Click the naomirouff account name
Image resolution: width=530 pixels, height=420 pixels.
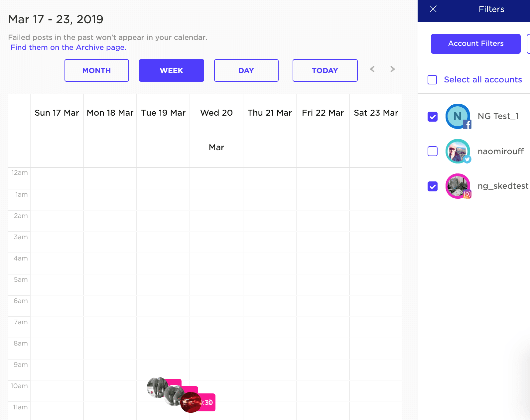[x=501, y=152]
